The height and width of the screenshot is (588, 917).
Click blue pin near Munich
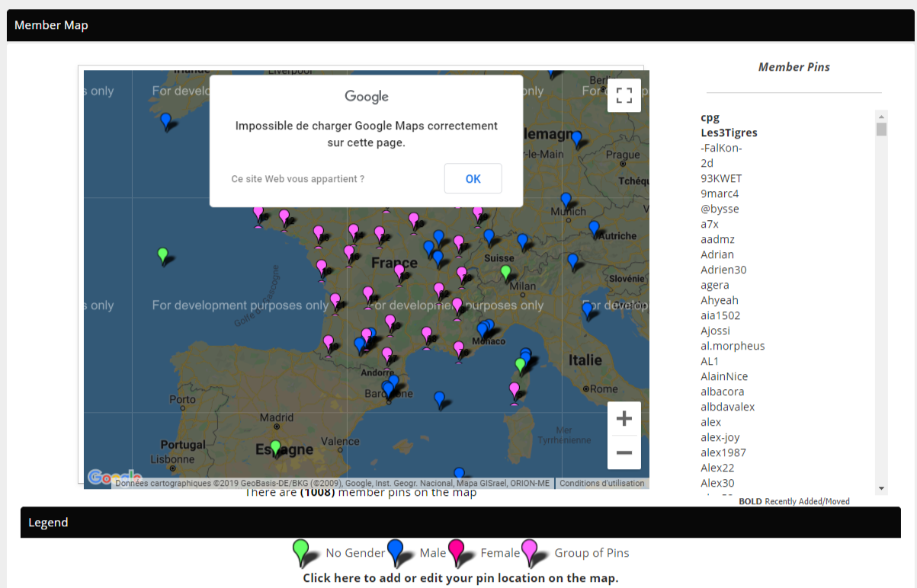tap(566, 201)
